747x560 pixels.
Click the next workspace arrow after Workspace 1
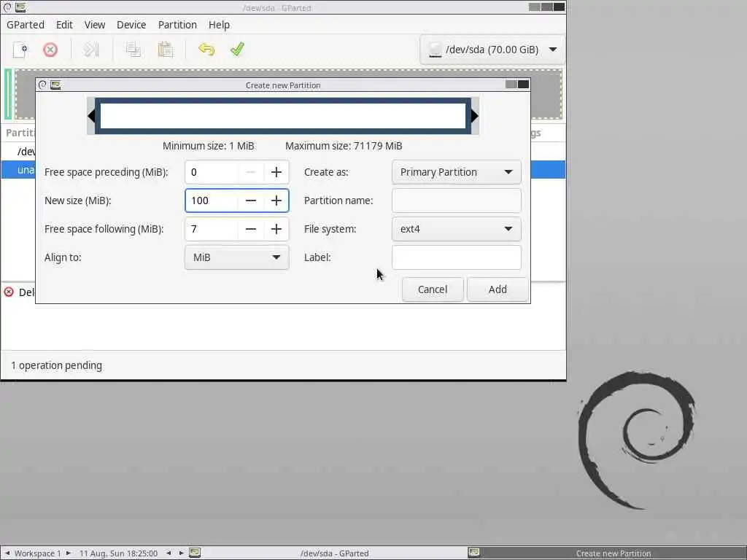point(68,553)
